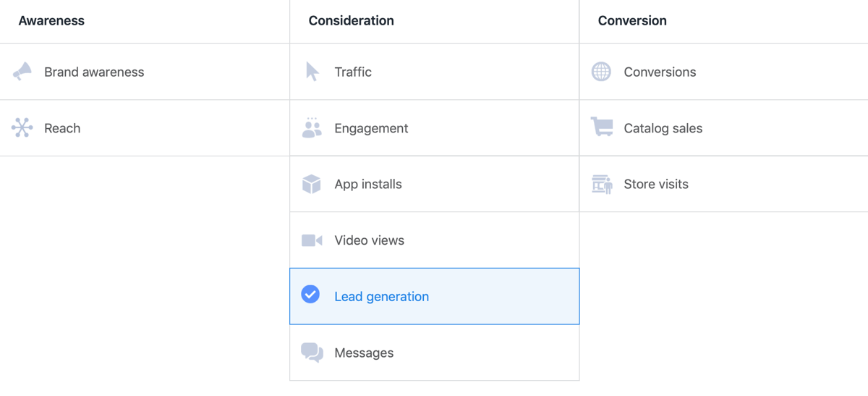Click the Consideration column header
Image resolution: width=868 pixels, height=396 pixels.
(351, 21)
